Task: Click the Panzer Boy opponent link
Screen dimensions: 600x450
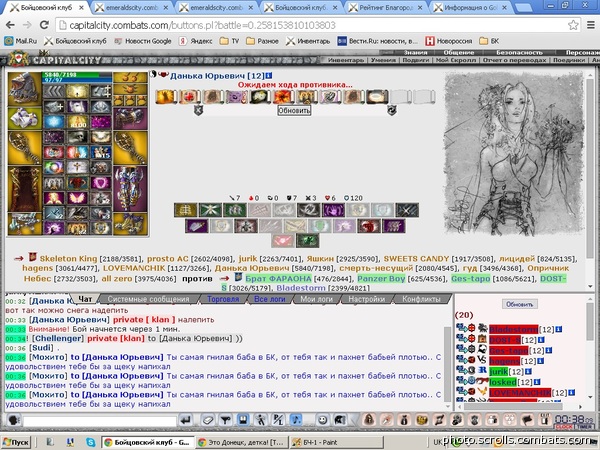Action: pos(381,279)
